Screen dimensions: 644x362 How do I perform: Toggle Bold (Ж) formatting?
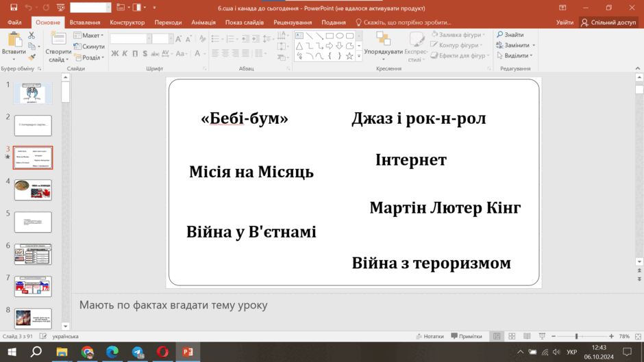(x=114, y=53)
